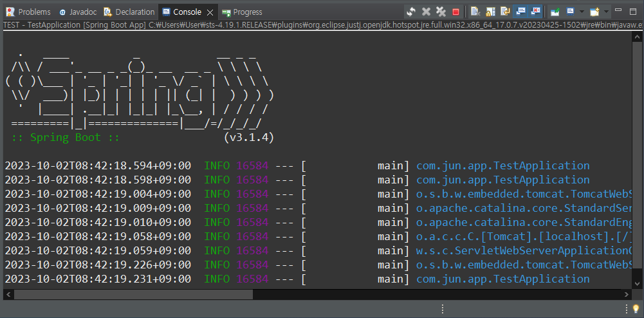Click o.s.b.w.embedded.tomcat logger in the 19.226 row
The width and height of the screenshot is (644, 318).
524,265
